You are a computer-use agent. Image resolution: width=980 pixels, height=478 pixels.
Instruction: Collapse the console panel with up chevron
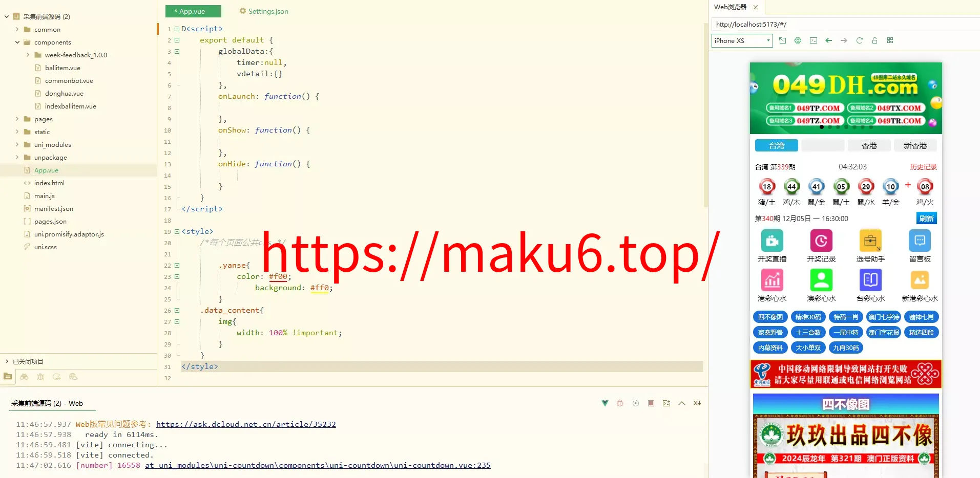point(682,403)
